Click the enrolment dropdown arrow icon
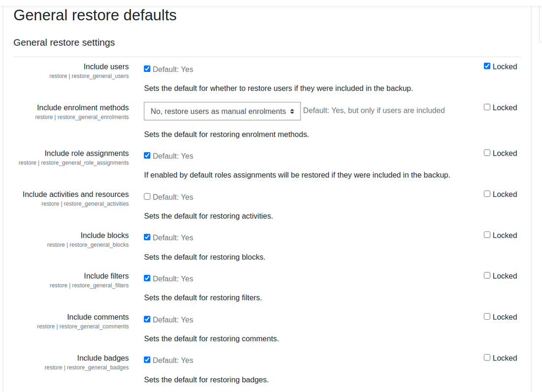The width and height of the screenshot is (542, 392). (292, 111)
